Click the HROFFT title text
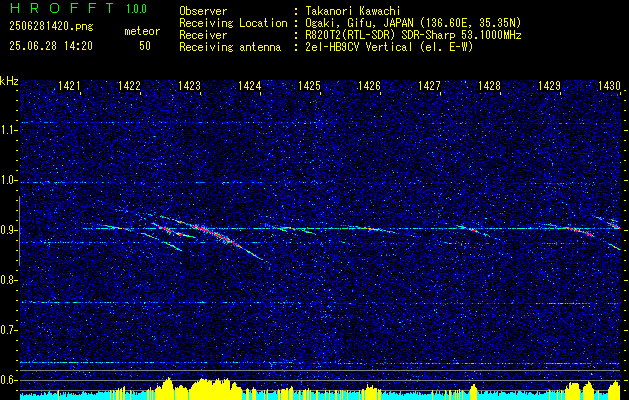This screenshot has height=400, width=629. [x=62, y=8]
